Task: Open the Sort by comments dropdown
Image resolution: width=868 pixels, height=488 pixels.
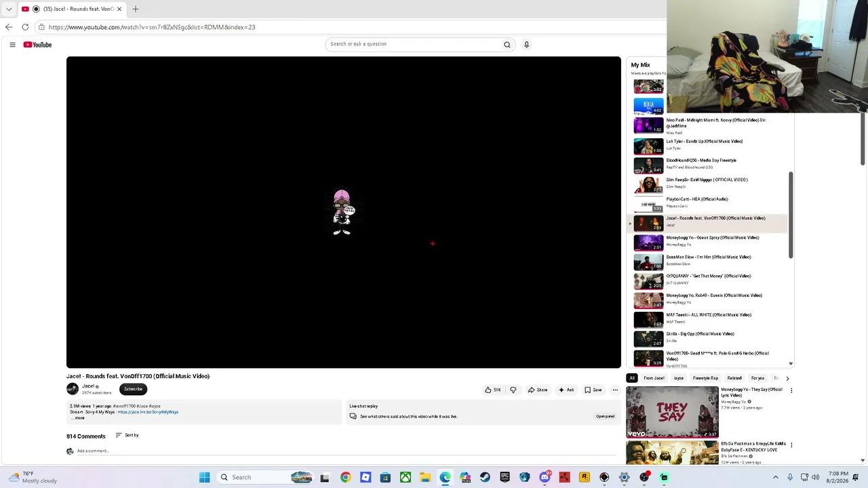Action: [127, 435]
